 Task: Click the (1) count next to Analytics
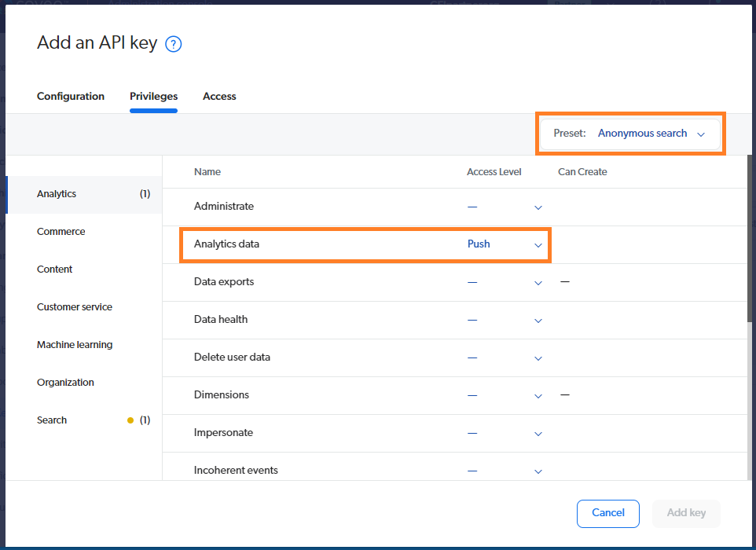[x=145, y=194]
